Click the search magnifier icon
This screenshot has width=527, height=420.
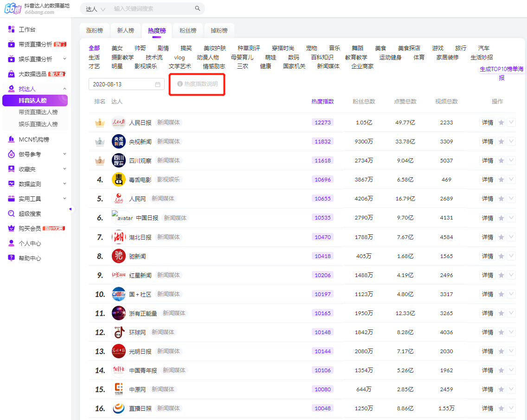pyautogui.click(x=198, y=9)
